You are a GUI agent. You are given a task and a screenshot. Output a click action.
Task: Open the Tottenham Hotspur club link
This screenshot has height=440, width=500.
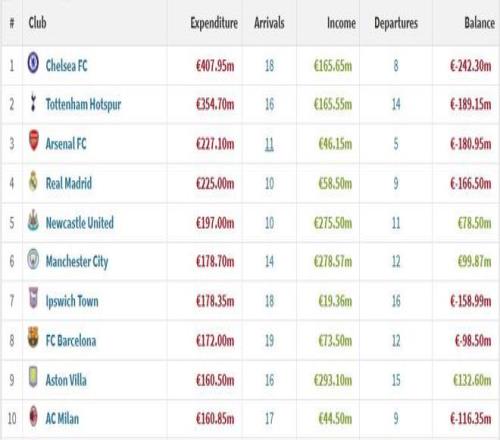(x=83, y=104)
